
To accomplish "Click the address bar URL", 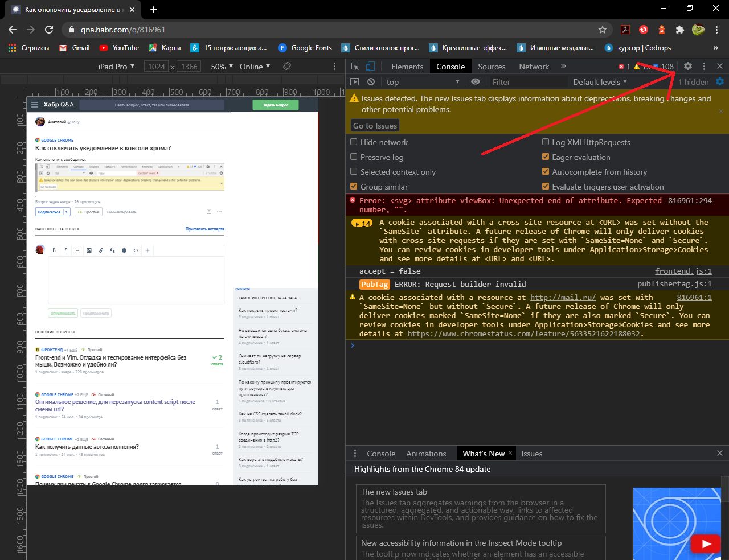I will 123,30.
